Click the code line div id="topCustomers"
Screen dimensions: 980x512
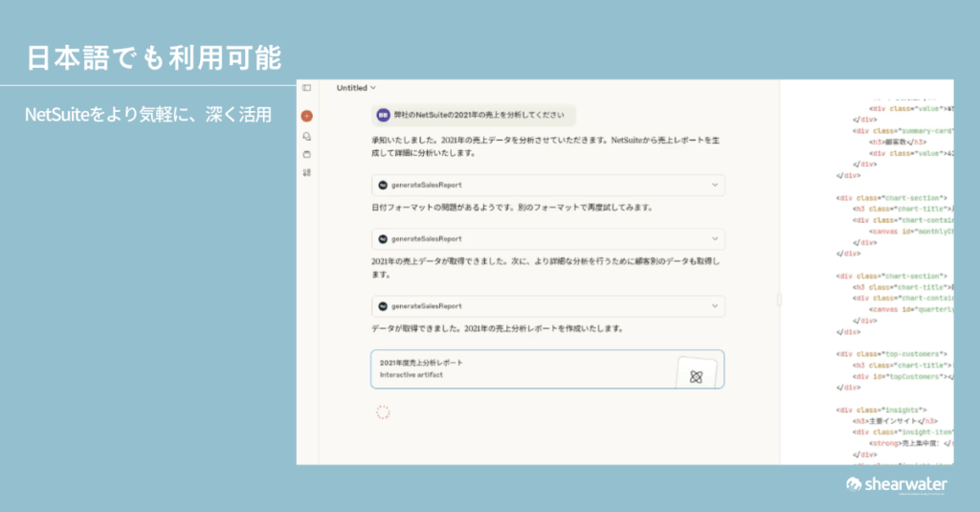click(x=902, y=376)
